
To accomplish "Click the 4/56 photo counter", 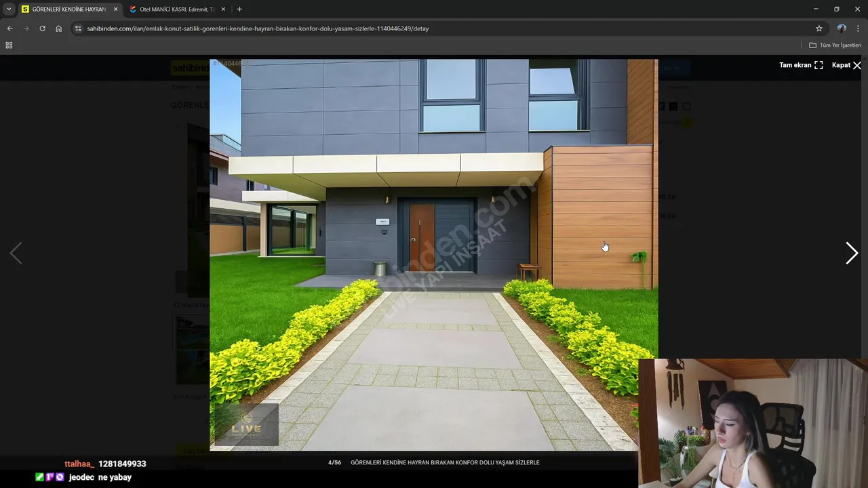I will [x=334, y=462].
